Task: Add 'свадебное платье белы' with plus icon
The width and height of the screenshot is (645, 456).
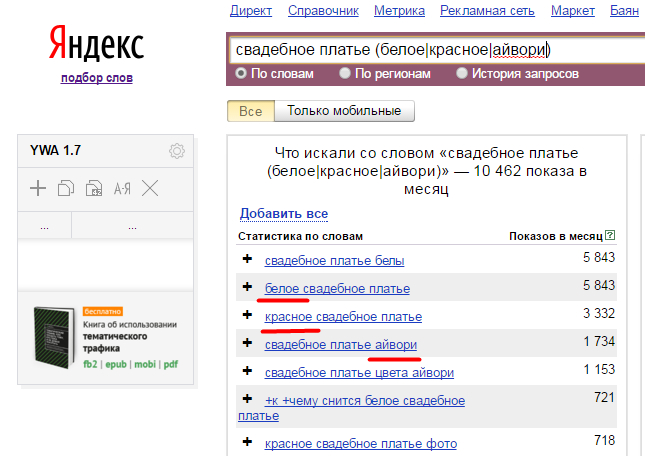Action: pyautogui.click(x=247, y=260)
